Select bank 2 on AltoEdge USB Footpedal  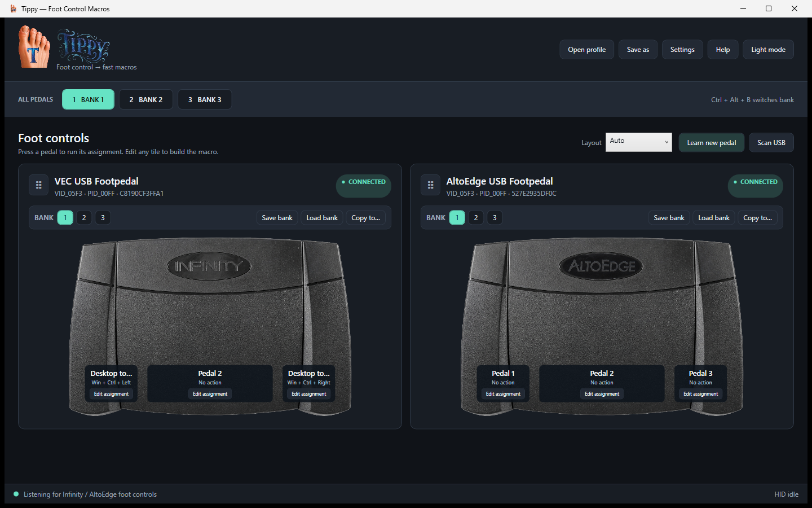tap(476, 217)
